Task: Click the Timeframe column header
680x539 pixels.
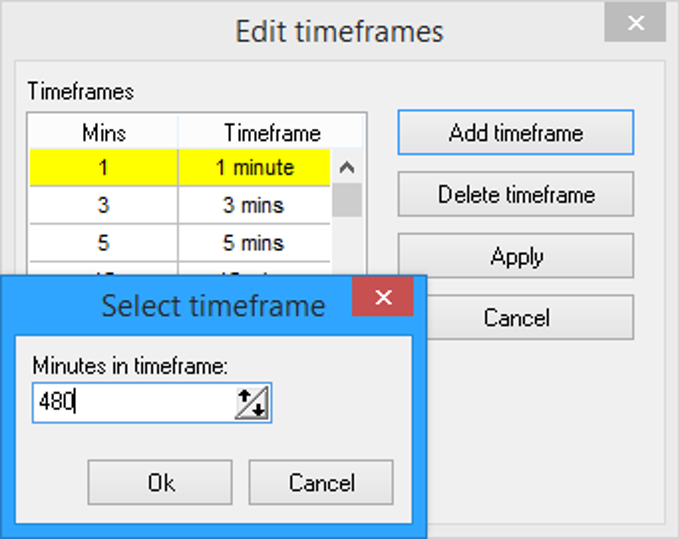Action: pyautogui.click(x=272, y=133)
